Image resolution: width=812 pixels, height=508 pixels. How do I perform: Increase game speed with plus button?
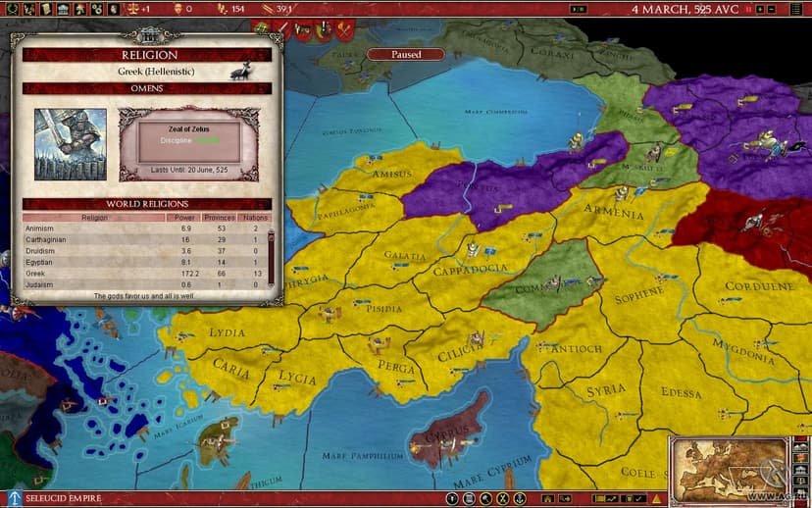[x=760, y=9]
